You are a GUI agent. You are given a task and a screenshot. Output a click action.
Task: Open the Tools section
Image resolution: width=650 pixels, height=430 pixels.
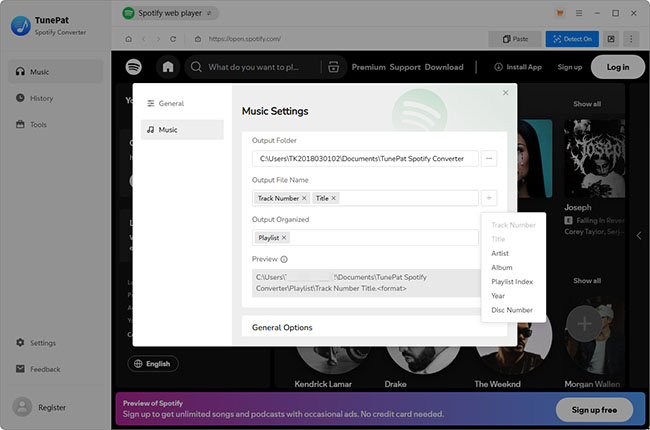[x=31, y=124]
